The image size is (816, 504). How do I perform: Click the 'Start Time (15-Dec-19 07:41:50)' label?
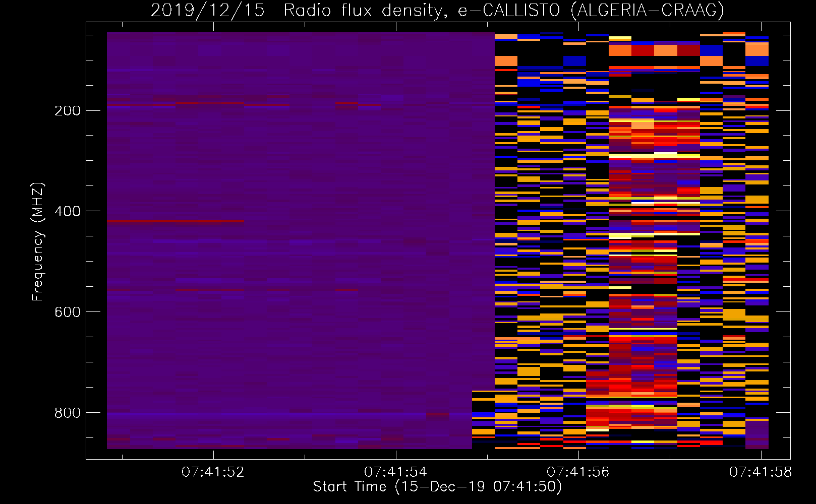(x=437, y=487)
